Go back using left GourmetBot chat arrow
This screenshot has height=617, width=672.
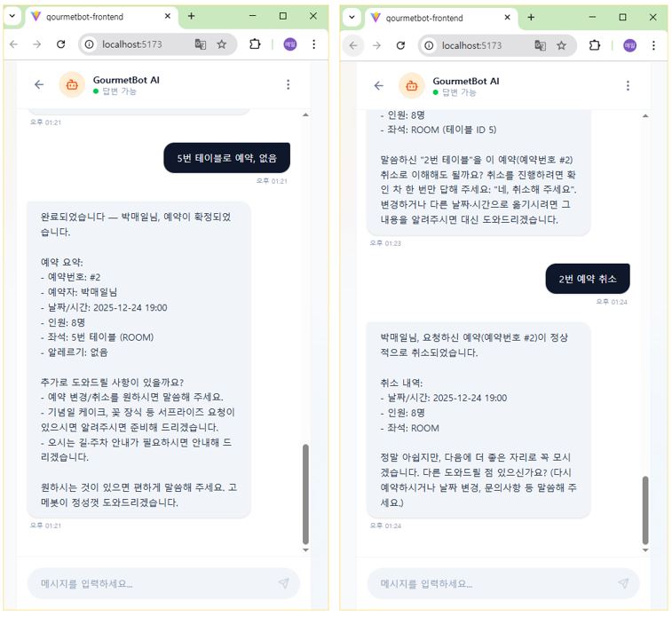point(39,84)
